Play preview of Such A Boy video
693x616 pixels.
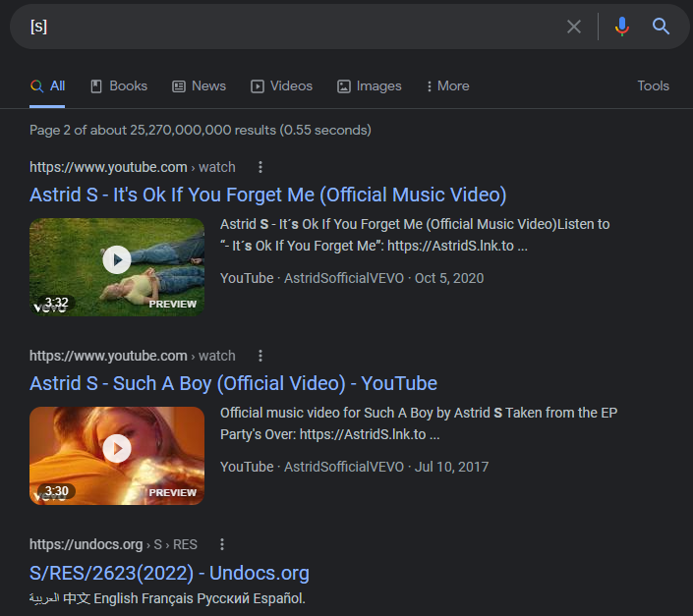117,448
